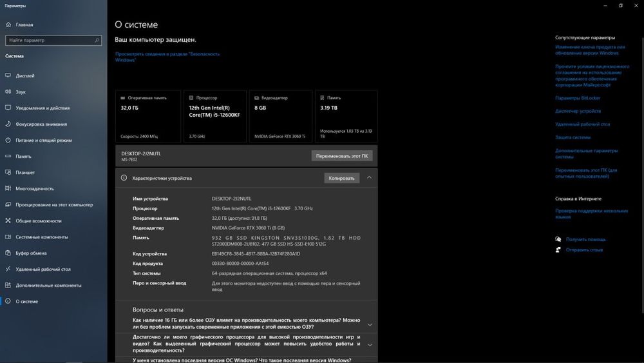Click the О системе info icon in sidebar
Viewport: 644px width, 363px height.
click(8, 301)
